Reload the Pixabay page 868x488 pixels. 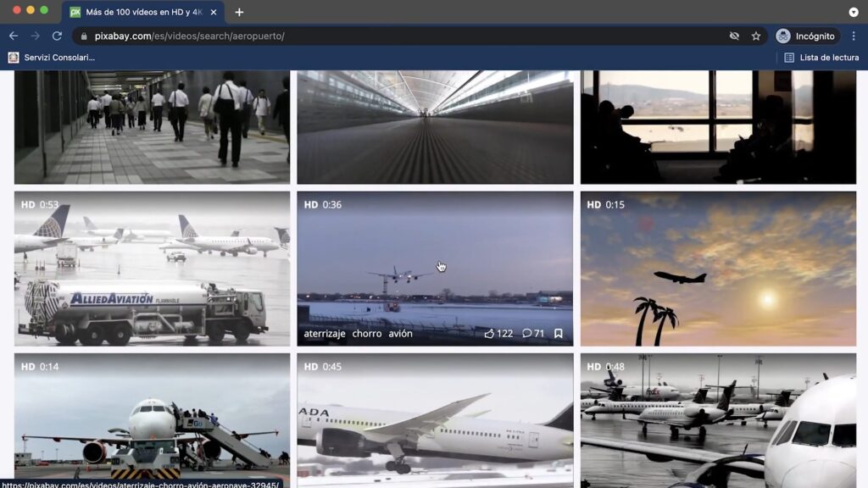coord(57,36)
